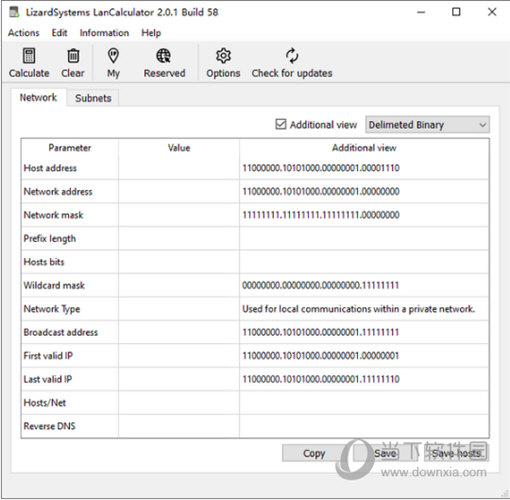
Task: Click the My IP location pin icon
Action: tap(113, 55)
